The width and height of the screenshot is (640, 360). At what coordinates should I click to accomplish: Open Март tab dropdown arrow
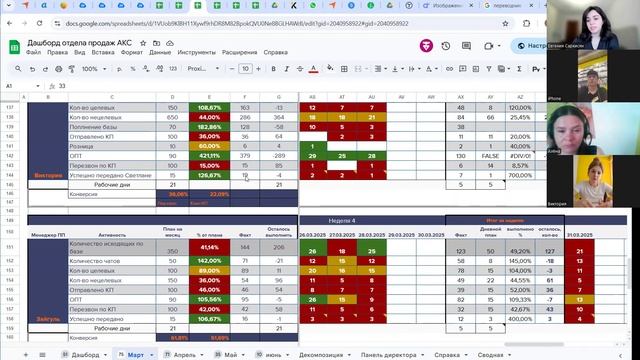pos(151,355)
